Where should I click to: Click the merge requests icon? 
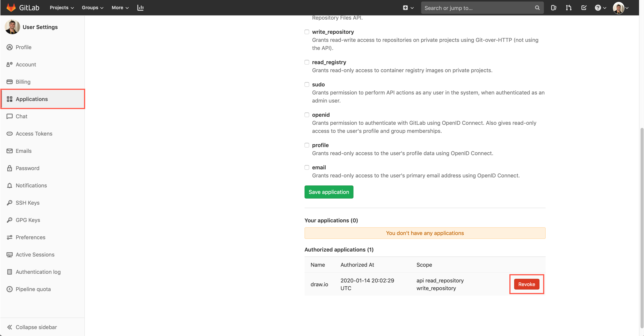[x=568, y=8]
